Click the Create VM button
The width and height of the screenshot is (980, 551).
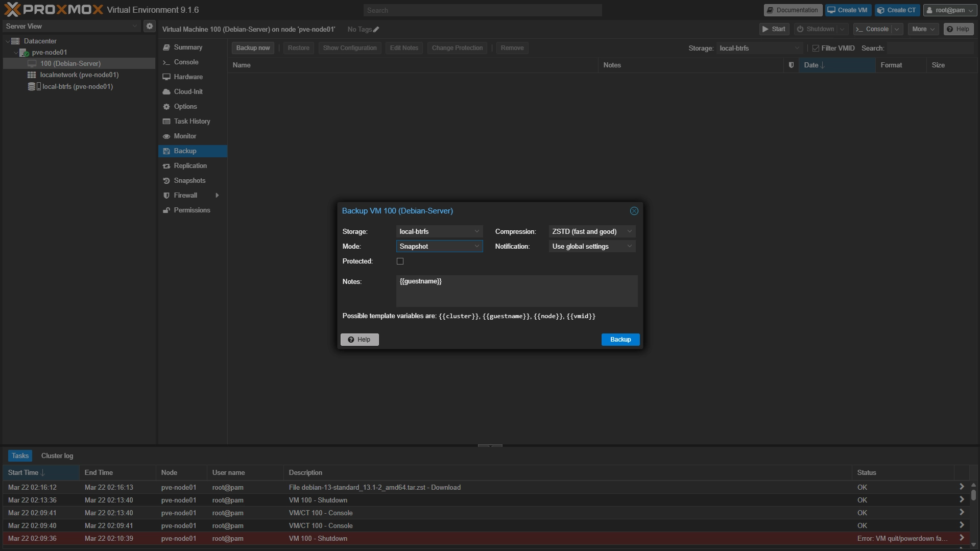coord(848,10)
